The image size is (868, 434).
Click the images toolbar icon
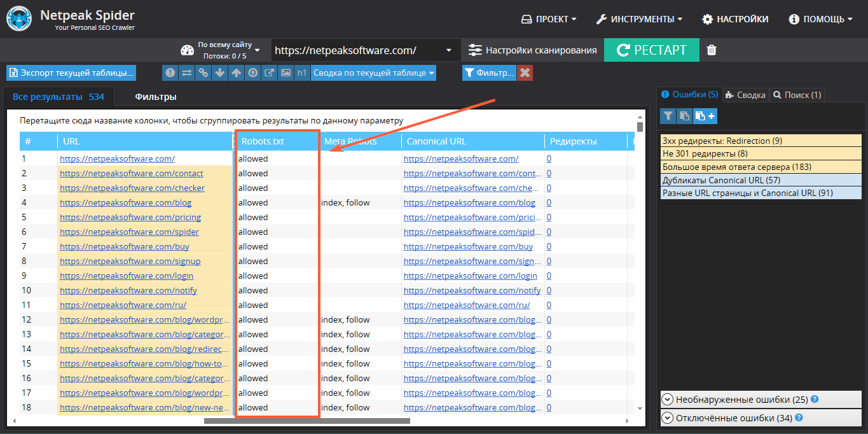click(x=286, y=73)
